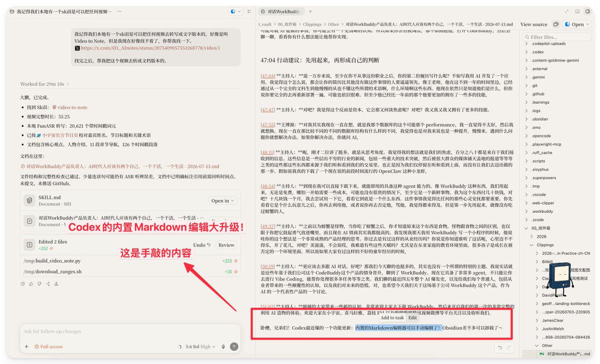
Task: Expand the .playwright-mcp folder
Action: (x=526, y=144)
